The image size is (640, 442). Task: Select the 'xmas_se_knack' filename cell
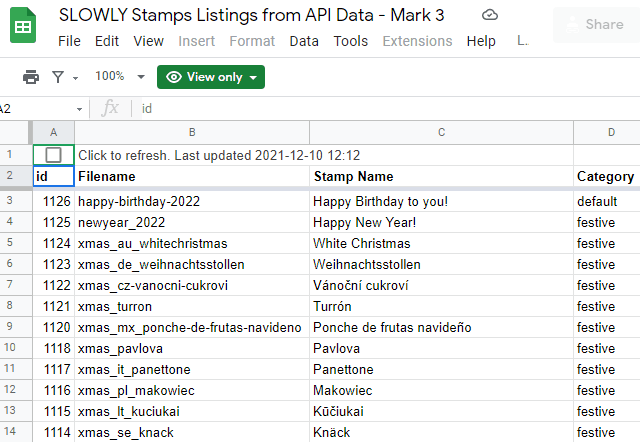click(x=192, y=432)
